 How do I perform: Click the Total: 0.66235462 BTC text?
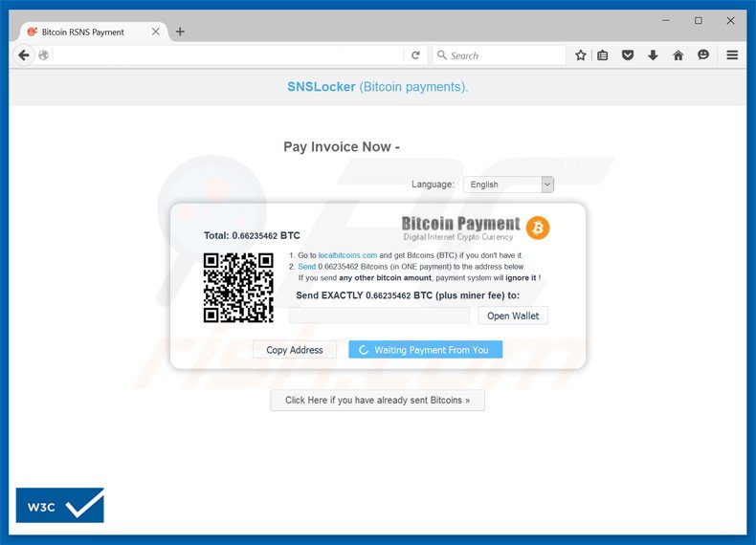coord(252,235)
